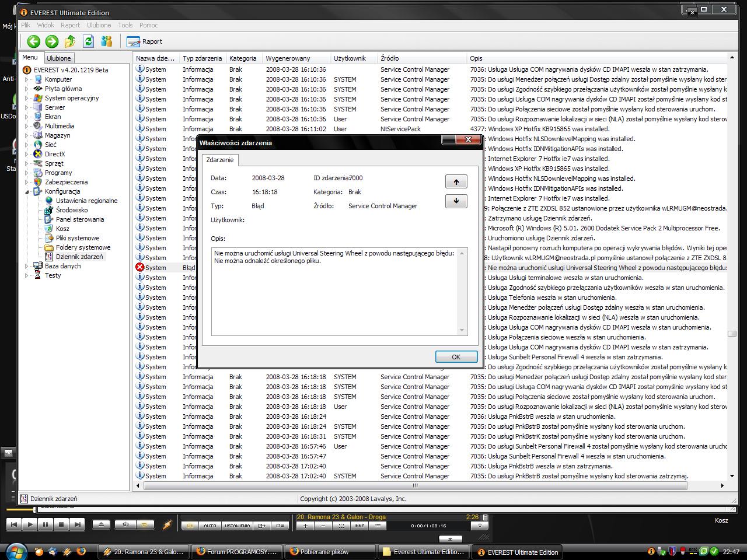Click the orange EVEREST icon in system tray
This screenshot has height=560, width=747.
point(651,551)
